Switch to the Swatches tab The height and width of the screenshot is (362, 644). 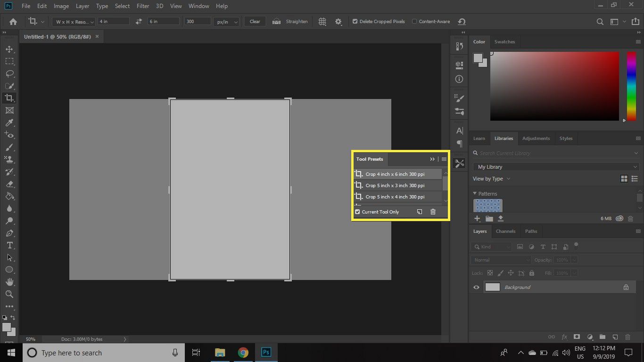click(x=504, y=41)
